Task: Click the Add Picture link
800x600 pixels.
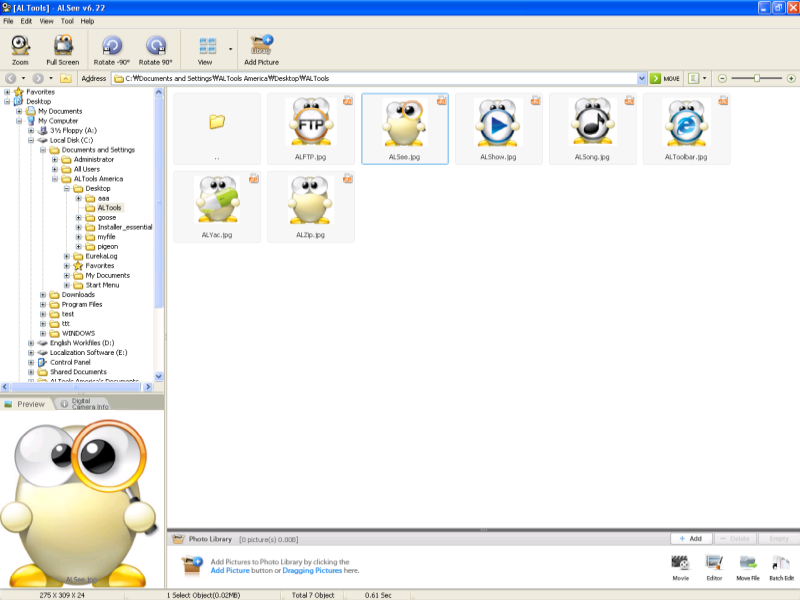Action: click(230, 570)
